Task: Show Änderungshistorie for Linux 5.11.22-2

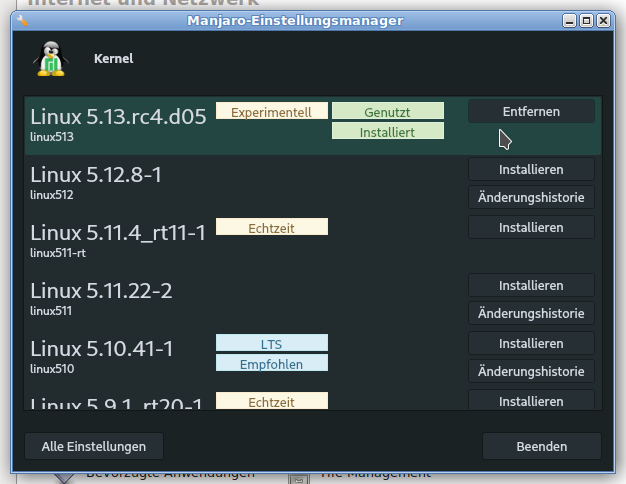Action: click(531, 313)
